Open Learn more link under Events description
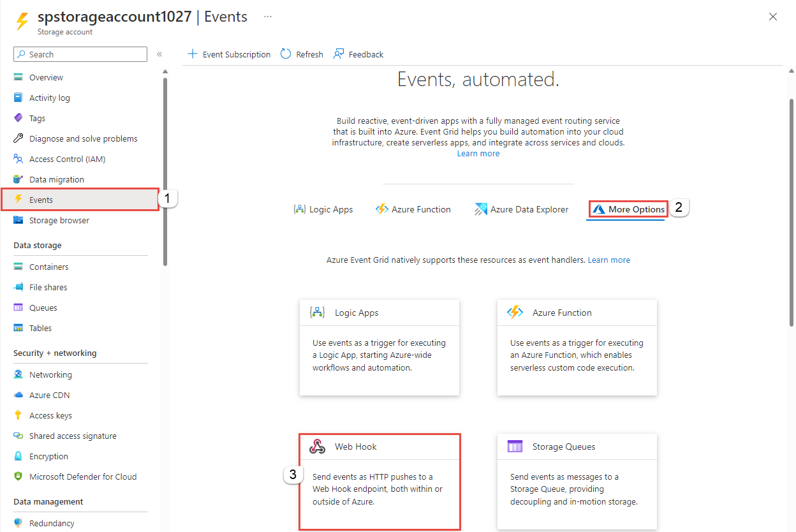 click(x=478, y=154)
